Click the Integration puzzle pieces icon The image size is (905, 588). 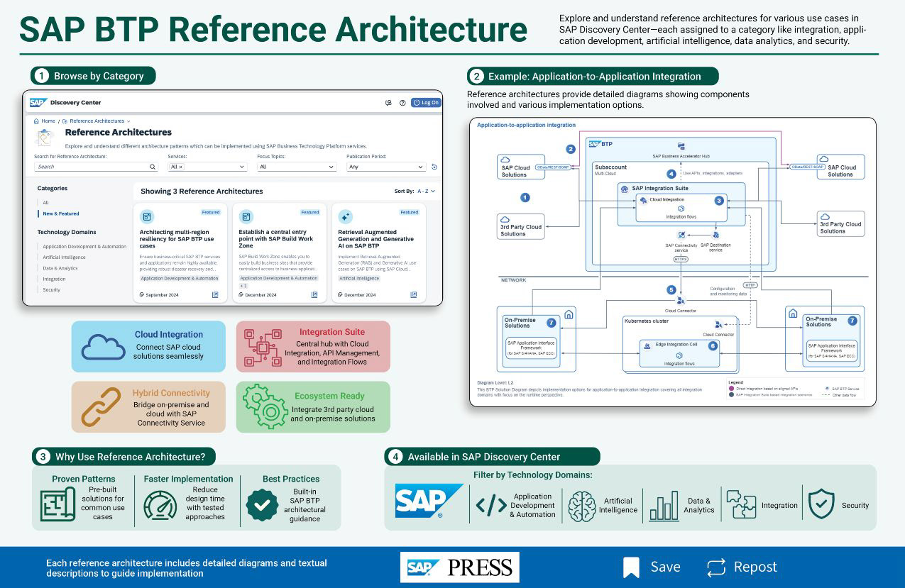[x=741, y=505]
